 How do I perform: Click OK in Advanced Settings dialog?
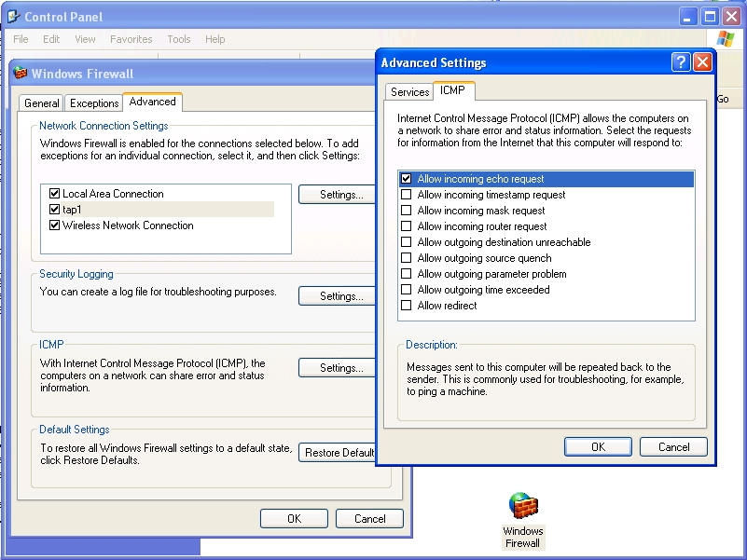pyautogui.click(x=598, y=447)
